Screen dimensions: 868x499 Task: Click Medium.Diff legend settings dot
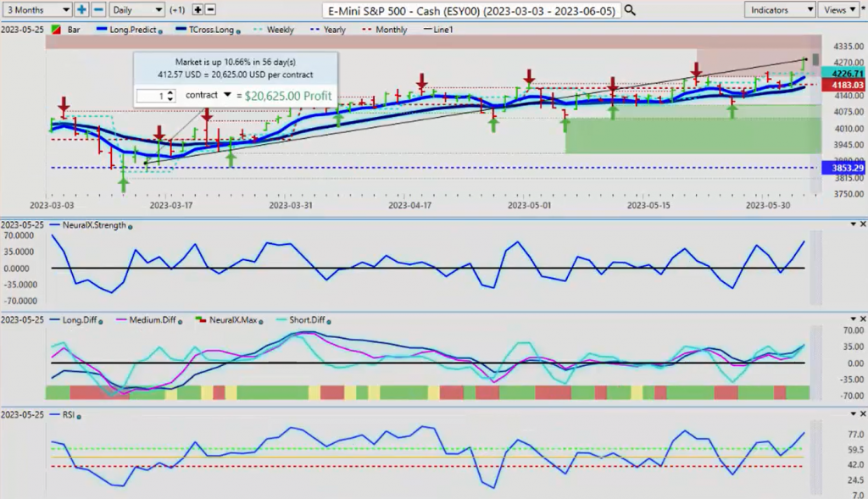[x=180, y=321]
